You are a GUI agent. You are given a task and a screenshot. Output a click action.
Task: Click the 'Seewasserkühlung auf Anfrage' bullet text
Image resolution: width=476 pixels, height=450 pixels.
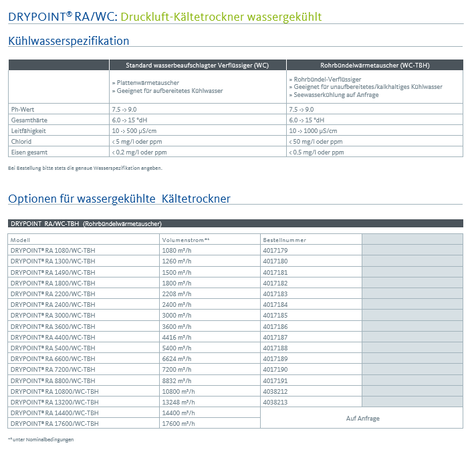coord(334,95)
